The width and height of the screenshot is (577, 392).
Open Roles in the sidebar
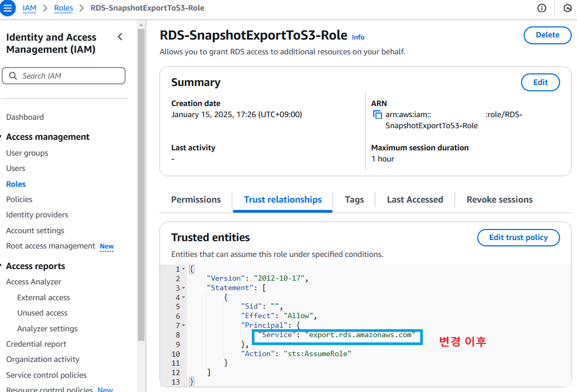(16, 184)
